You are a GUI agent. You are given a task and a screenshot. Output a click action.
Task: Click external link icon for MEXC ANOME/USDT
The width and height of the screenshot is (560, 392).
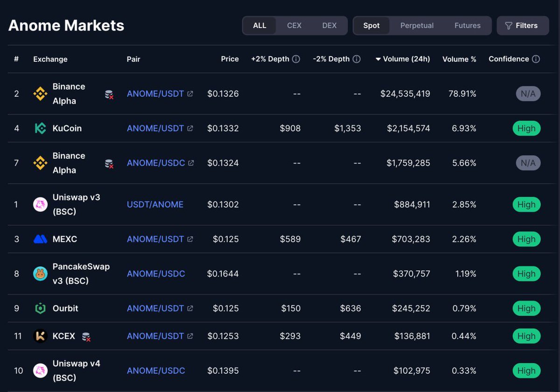(190, 239)
